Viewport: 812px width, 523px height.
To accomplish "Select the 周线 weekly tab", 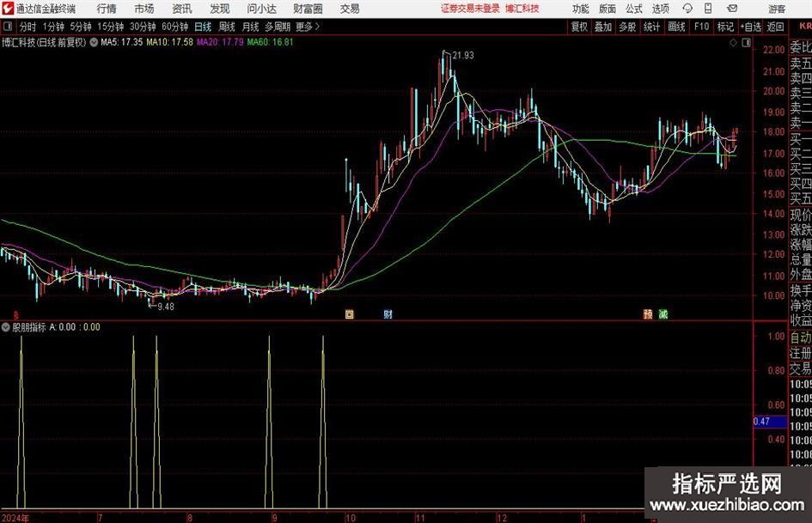I will (226, 27).
